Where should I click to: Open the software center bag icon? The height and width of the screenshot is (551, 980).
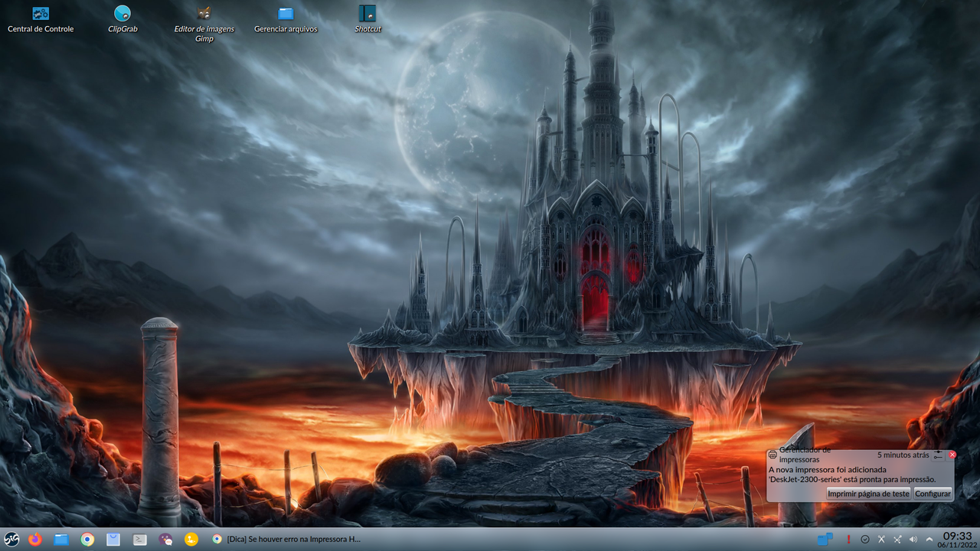[113, 540]
